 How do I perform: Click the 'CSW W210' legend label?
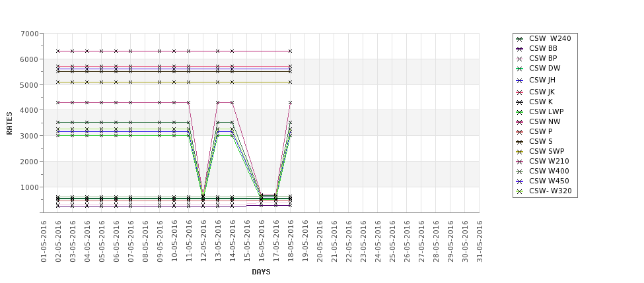(x=549, y=161)
